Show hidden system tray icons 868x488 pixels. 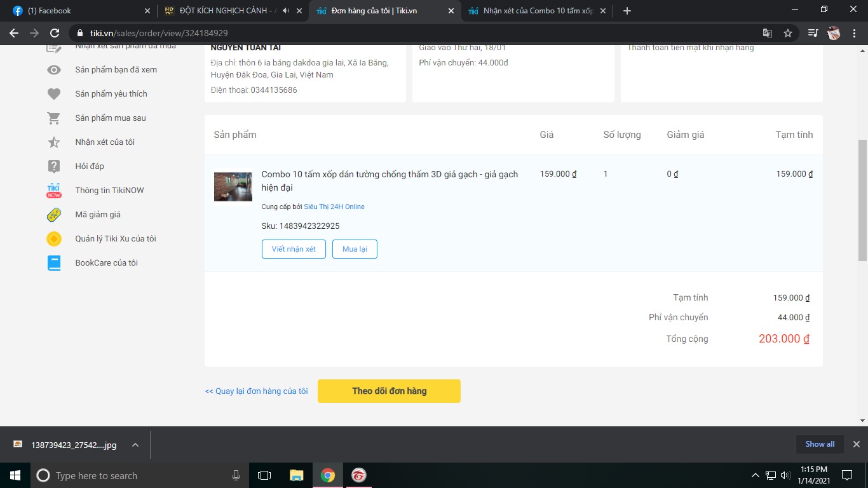click(x=755, y=475)
